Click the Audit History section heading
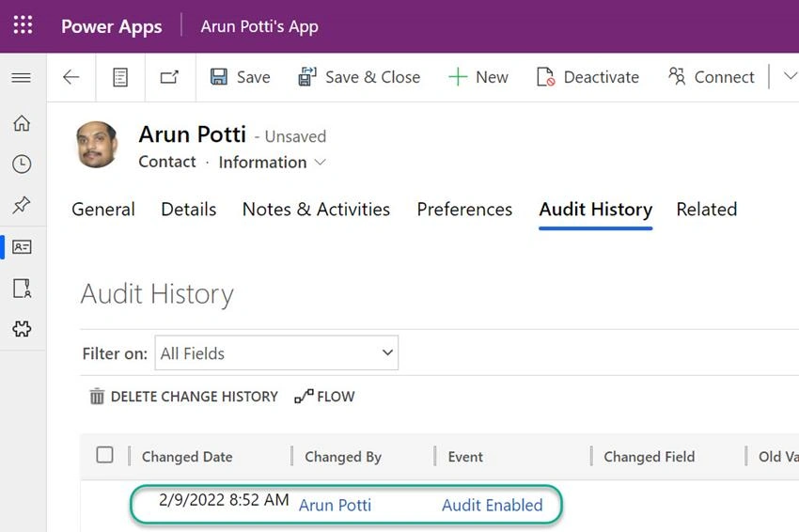 pos(157,294)
